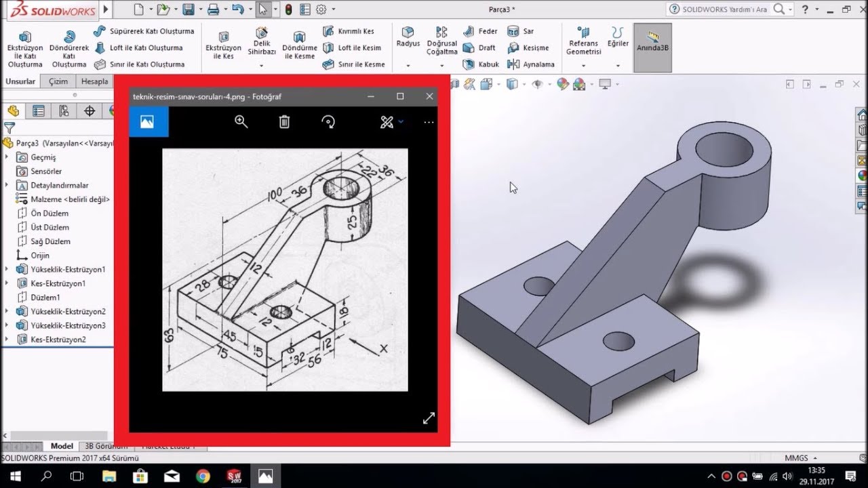
Task: Click the Open file icon
Action: tap(163, 9)
